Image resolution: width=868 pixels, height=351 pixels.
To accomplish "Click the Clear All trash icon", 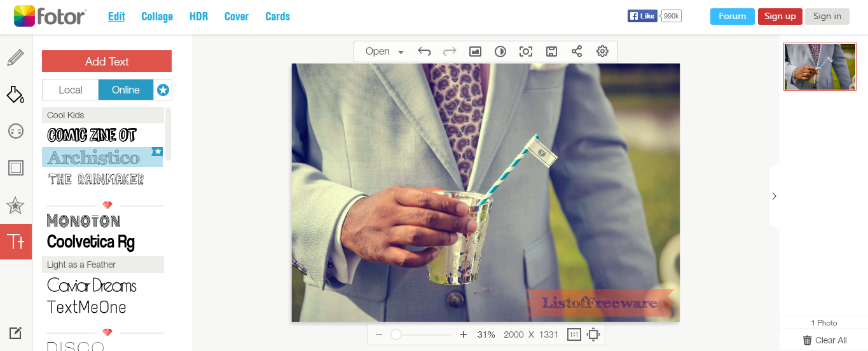I will pos(808,340).
